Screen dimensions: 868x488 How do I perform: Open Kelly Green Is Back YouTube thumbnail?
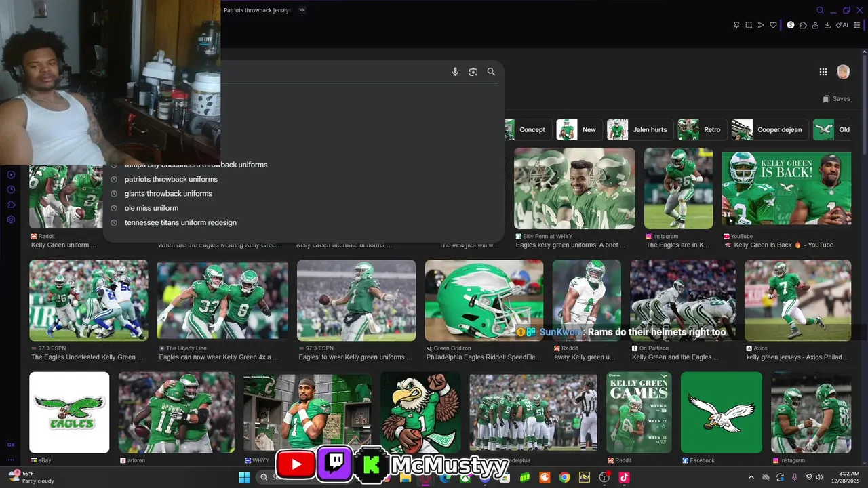point(787,188)
